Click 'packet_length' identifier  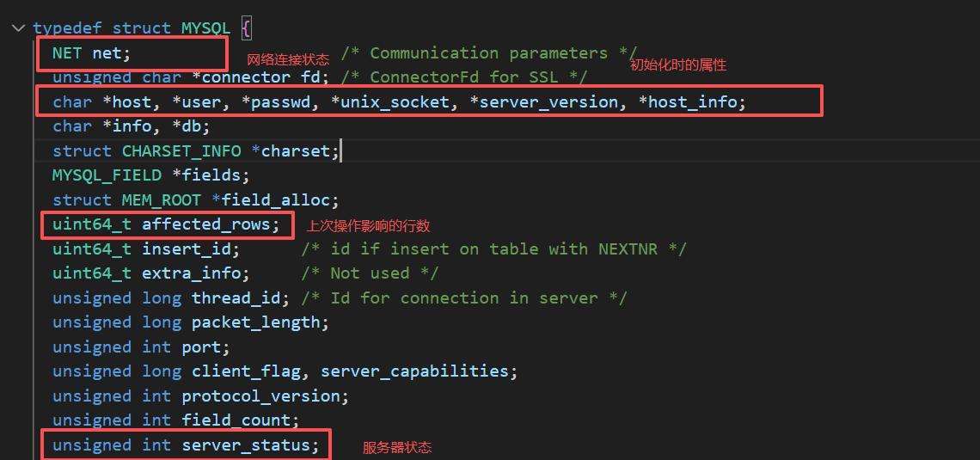255,322
